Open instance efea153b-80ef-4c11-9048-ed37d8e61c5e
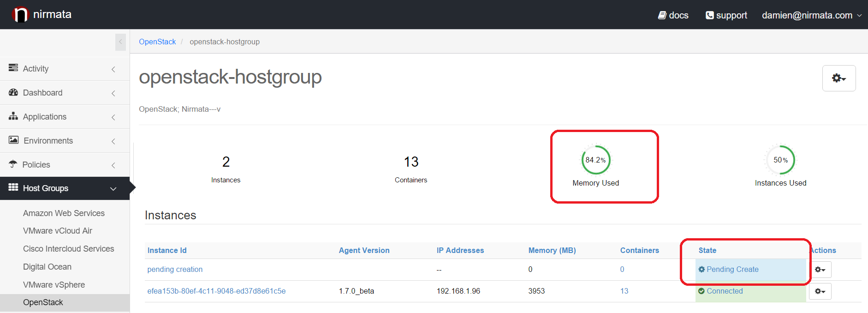This screenshot has height=313, width=868. coord(216,291)
